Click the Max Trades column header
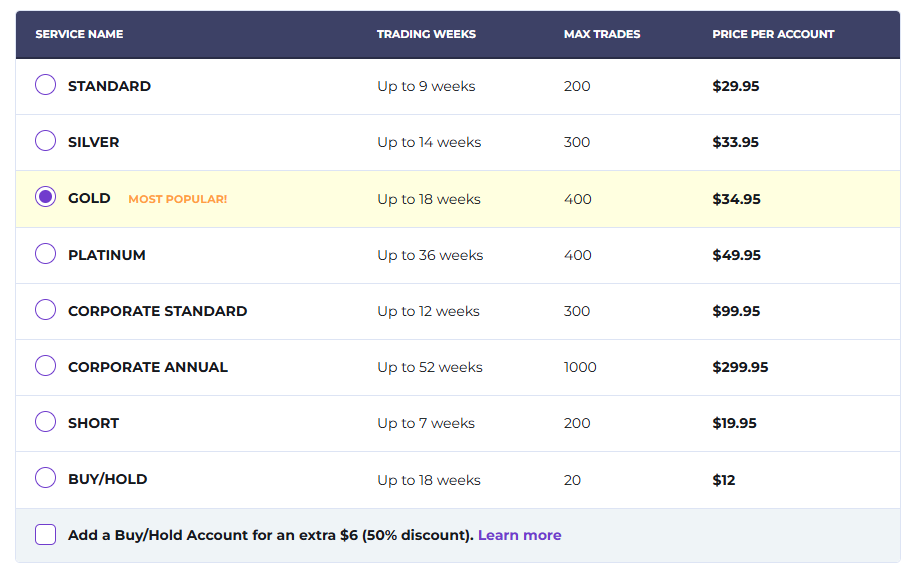Viewport: 913px width, 578px height. [x=602, y=34]
